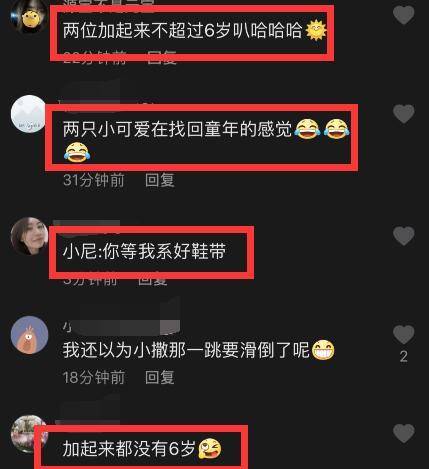This screenshot has height=469, width=429.
Task: Reply to '小尼:你等我系好鞋带' comment
Action: pyautogui.click(x=153, y=279)
